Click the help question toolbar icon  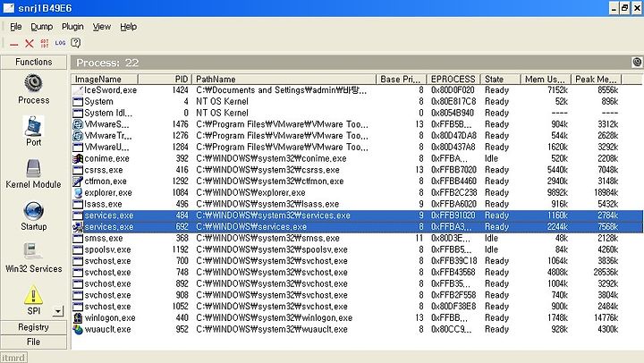(x=75, y=43)
